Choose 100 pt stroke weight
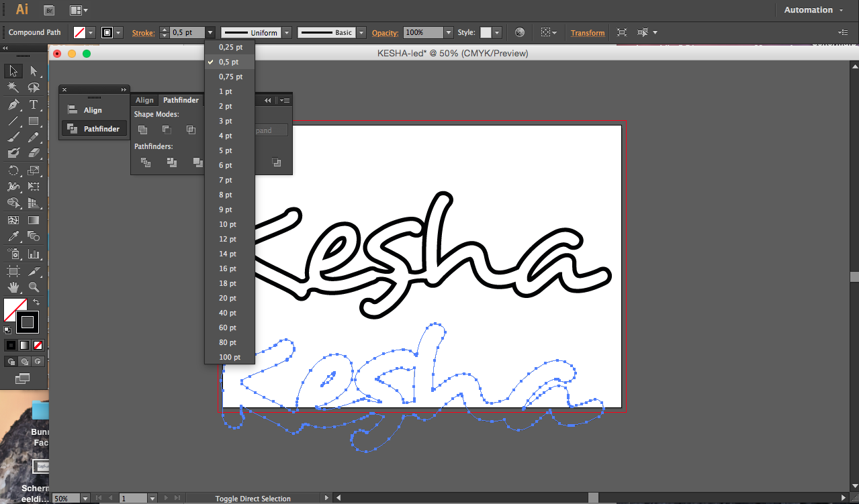Image resolution: width=859 pixels, height=504 pixels. coord(230,357)
